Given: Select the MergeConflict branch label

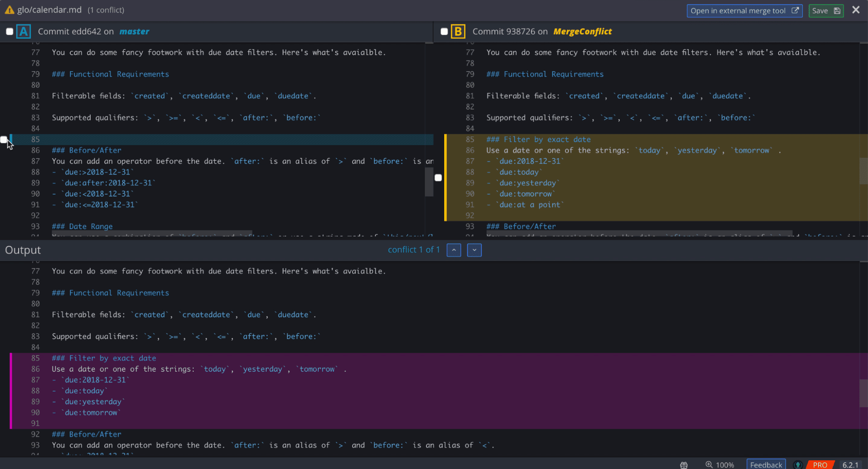Looking at the screenshot, I should pyautogui.click(x=582, y=31).
